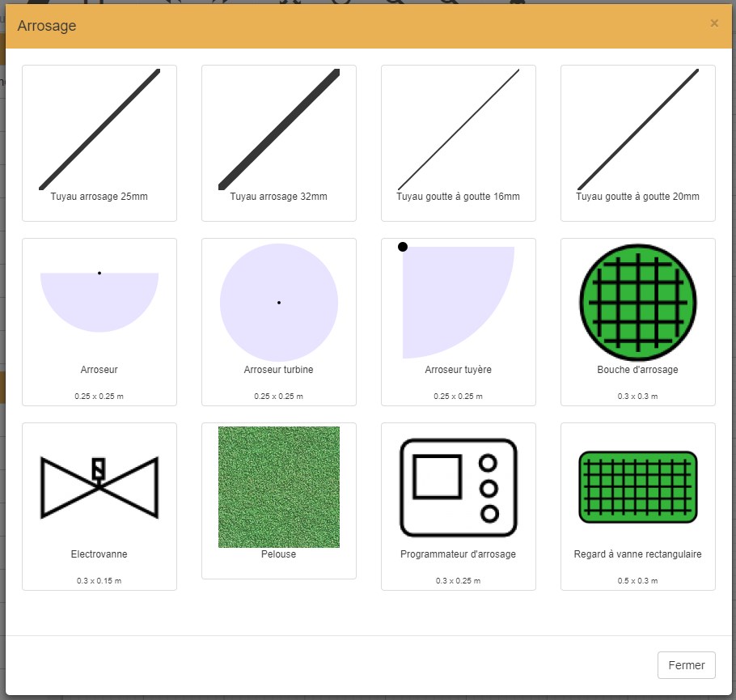
Task: Click the "Programmateur d'arrosage" text label
Action: point(459,554)
